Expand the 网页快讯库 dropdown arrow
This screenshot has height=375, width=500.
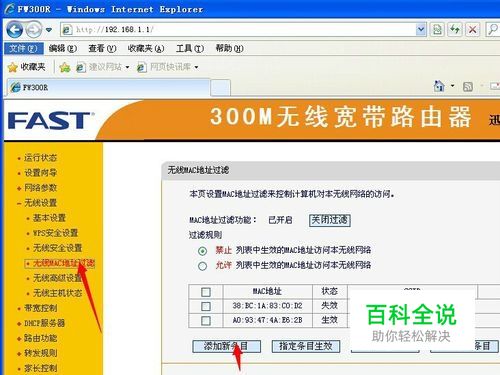click(x=196, y=68)
